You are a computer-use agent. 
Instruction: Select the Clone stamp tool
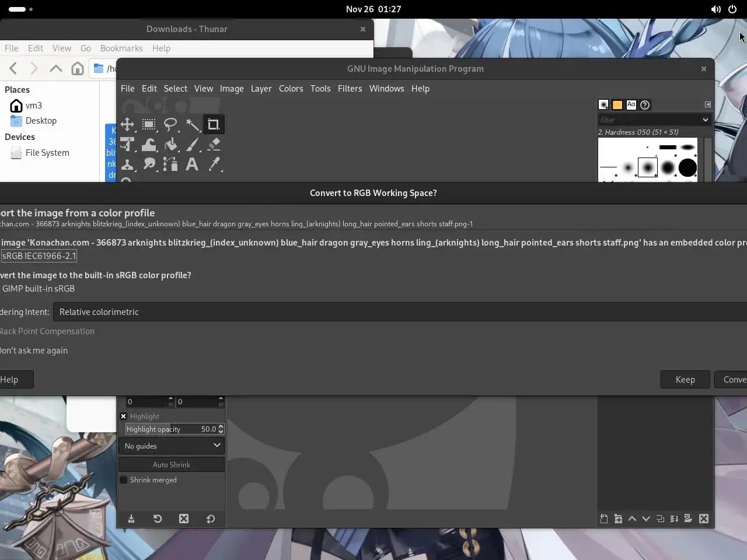pos(127,164)
